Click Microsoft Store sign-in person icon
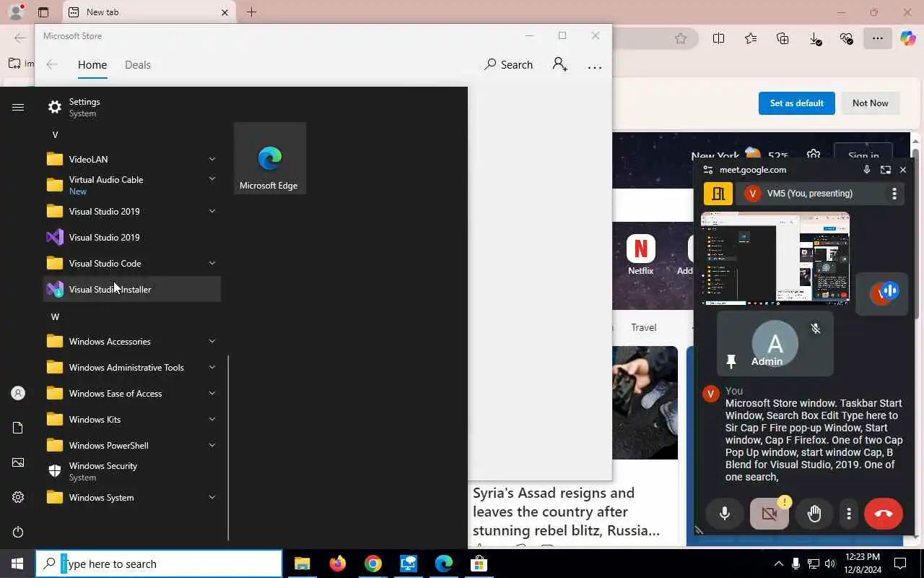This screenshot has height=578, width=924. pyautogui.click(x=559, y=64)
